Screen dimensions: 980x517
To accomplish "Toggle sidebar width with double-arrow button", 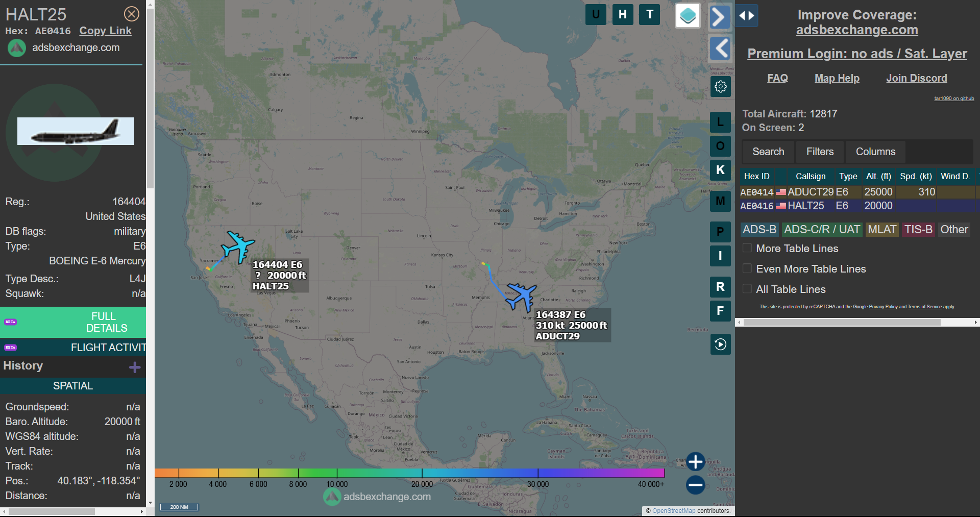I will coord(747,16).
